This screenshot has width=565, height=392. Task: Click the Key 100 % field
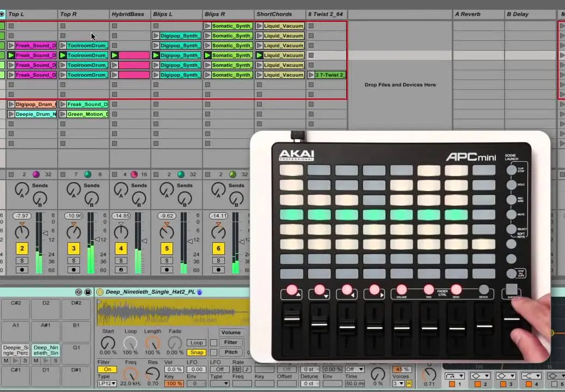174,384
